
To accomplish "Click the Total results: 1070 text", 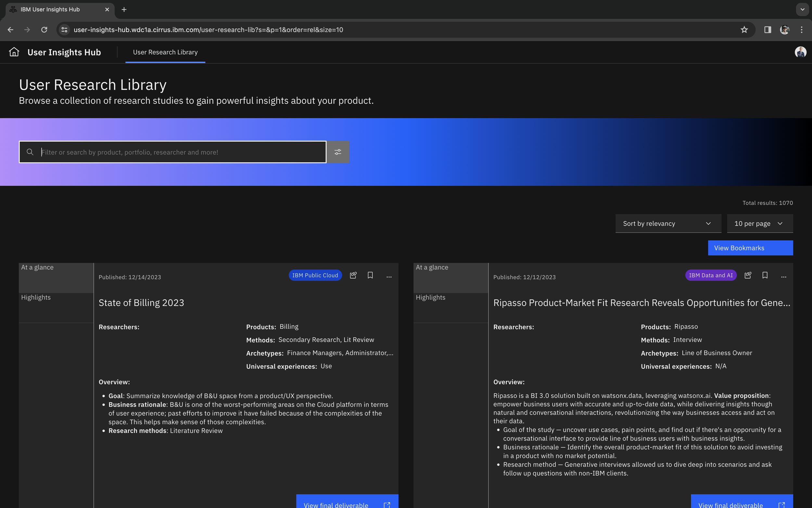I will [x=768, y=203].
